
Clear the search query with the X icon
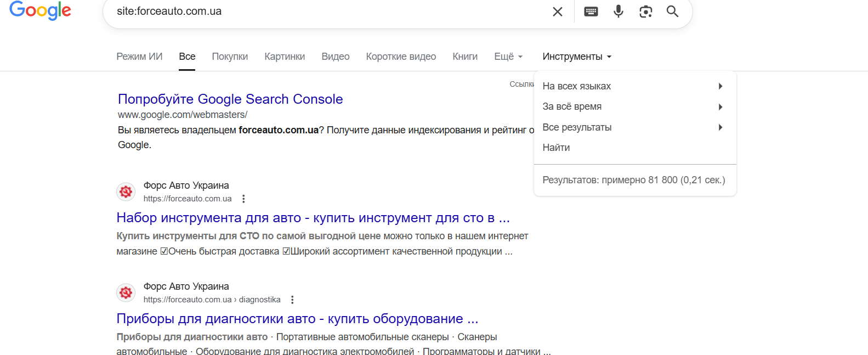tap(558, 12)
